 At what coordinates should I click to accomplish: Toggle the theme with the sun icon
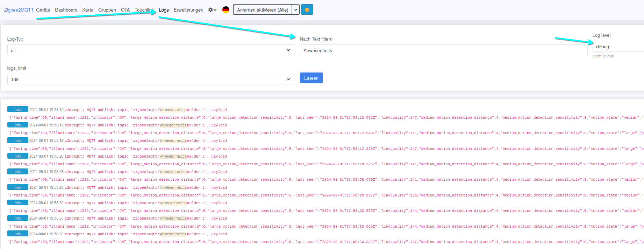pos(307,10)
